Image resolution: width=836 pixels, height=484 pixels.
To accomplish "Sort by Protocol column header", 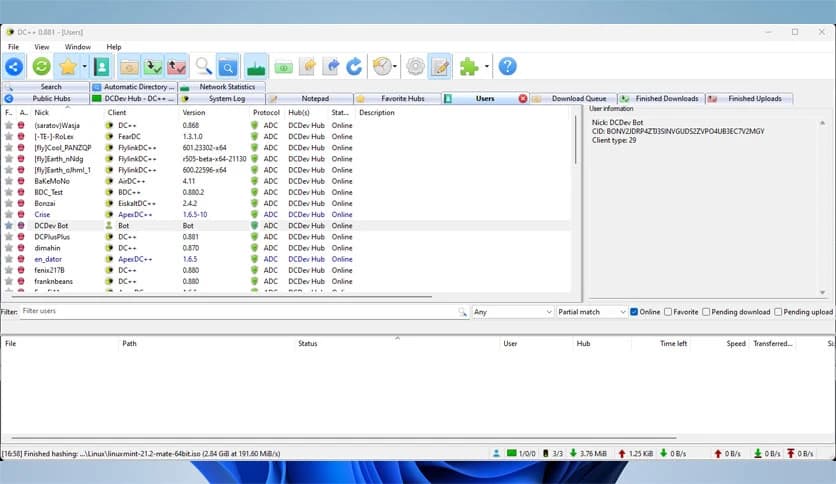I will click(x=267, y=112).
